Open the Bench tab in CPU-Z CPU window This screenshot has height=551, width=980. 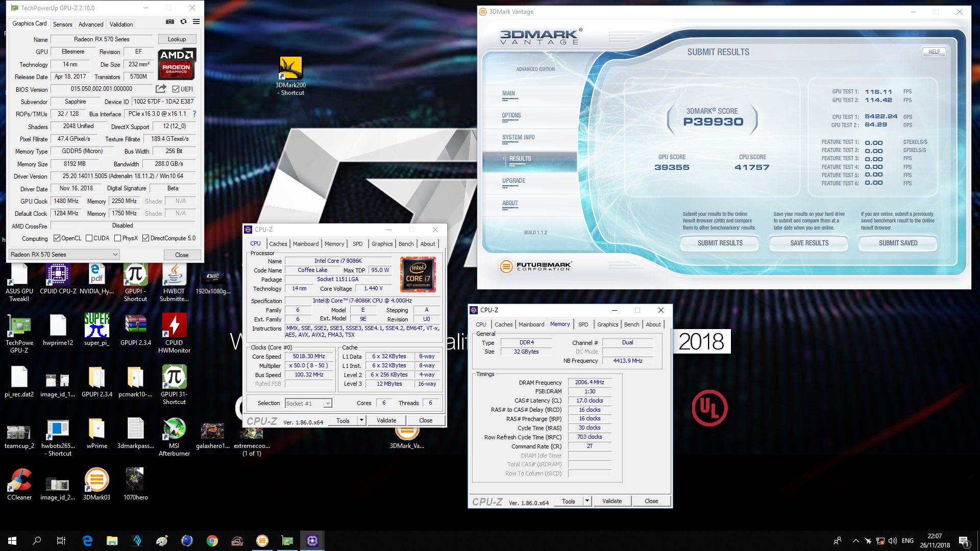click(406, 244)
